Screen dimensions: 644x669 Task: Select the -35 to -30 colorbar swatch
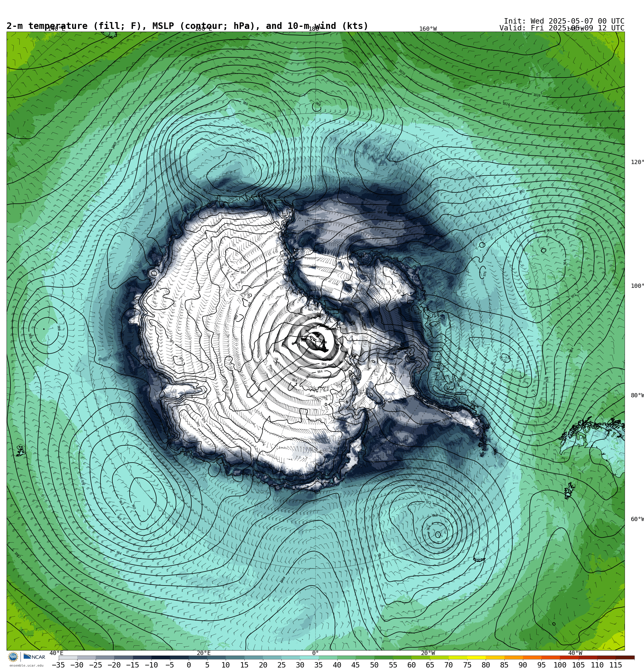point(68,657)
